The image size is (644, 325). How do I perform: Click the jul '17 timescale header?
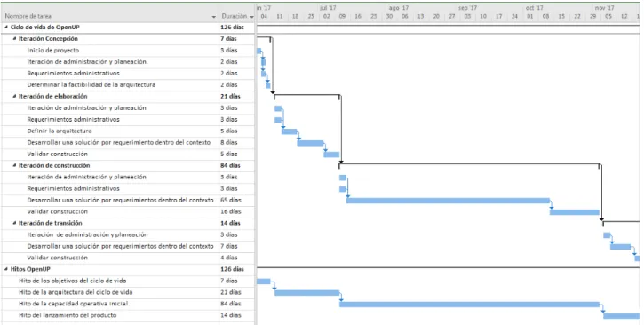[328, 8]
